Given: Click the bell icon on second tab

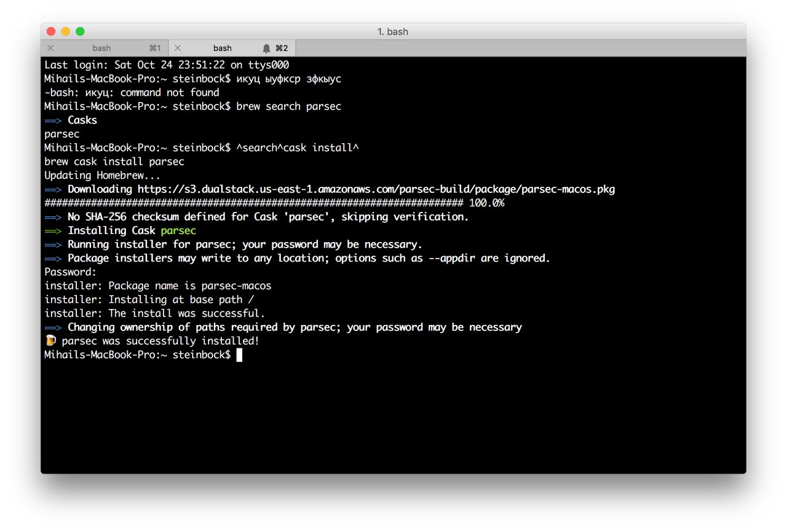Looking at the screenshot, I should (266, 48).
